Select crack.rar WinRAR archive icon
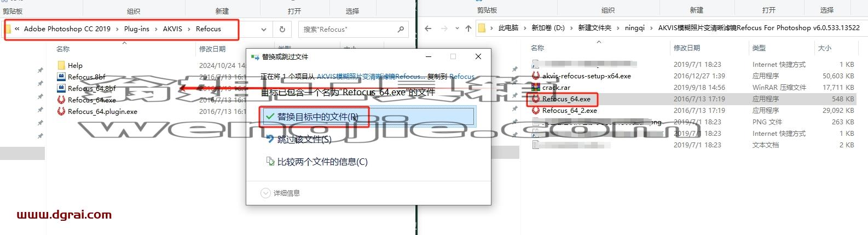 coord(536,87)
